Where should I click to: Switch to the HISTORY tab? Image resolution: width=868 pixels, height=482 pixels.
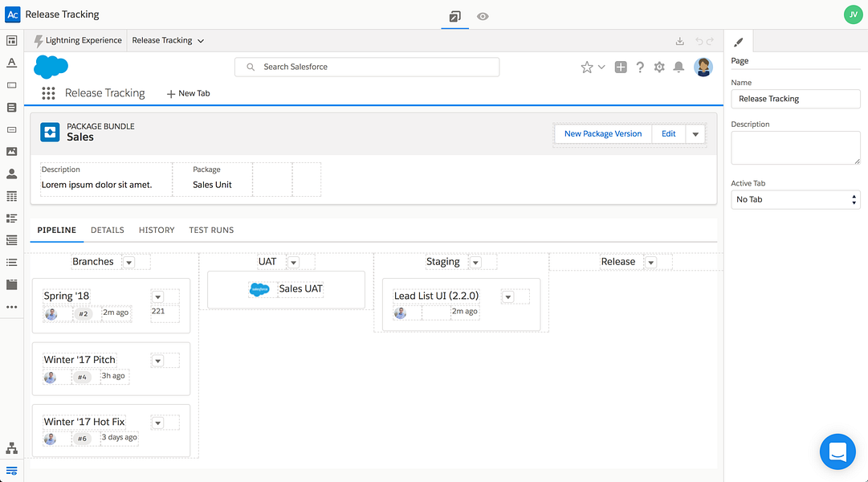coord(157,230)
